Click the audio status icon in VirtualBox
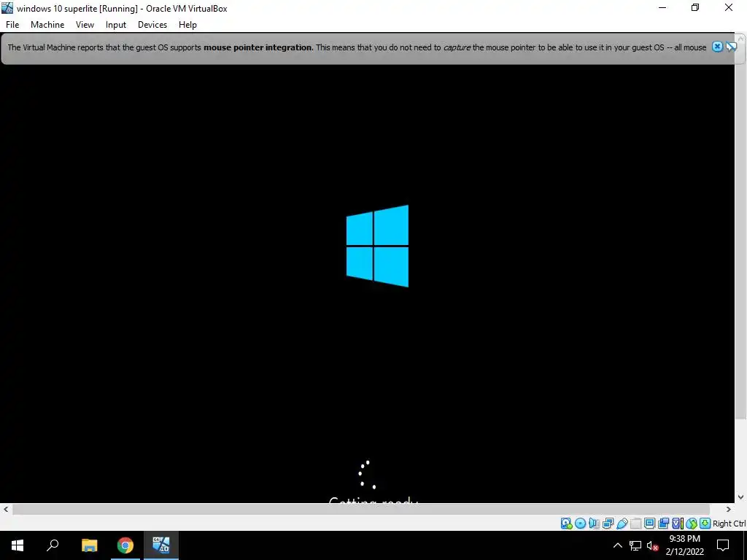The height and width of the screenshot is (560, 747). (594, 524)
